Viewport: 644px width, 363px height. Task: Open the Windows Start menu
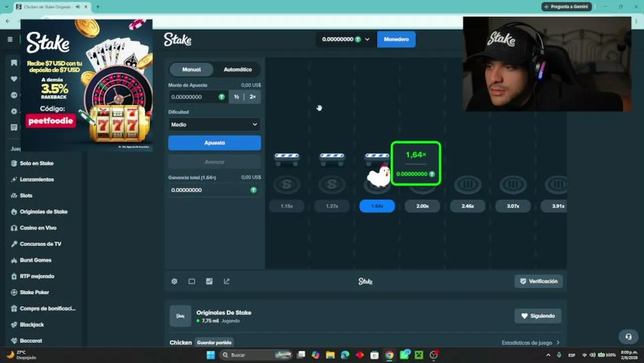(x=211, y=355)
